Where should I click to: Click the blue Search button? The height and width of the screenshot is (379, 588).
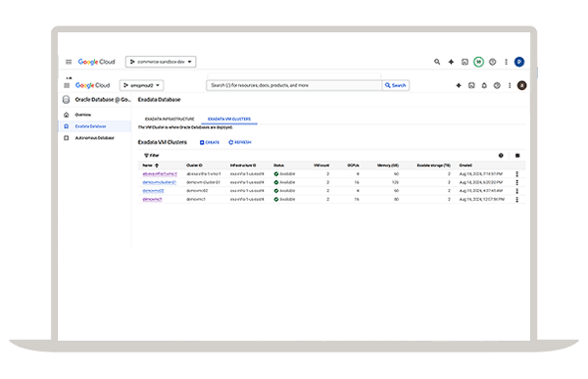pyautogui.click(x=396, y=85)
